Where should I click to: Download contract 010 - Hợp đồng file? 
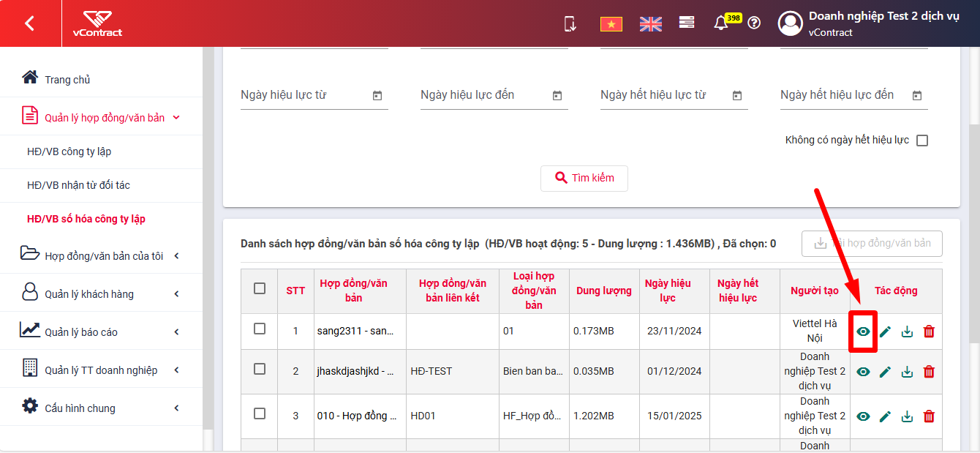(908, 416)
